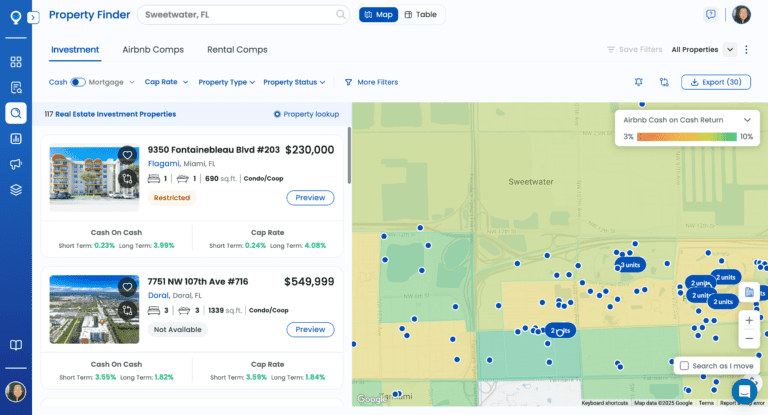Favorite the 9350 Fontainebleau Blvd listing

(x=127, y=155)
